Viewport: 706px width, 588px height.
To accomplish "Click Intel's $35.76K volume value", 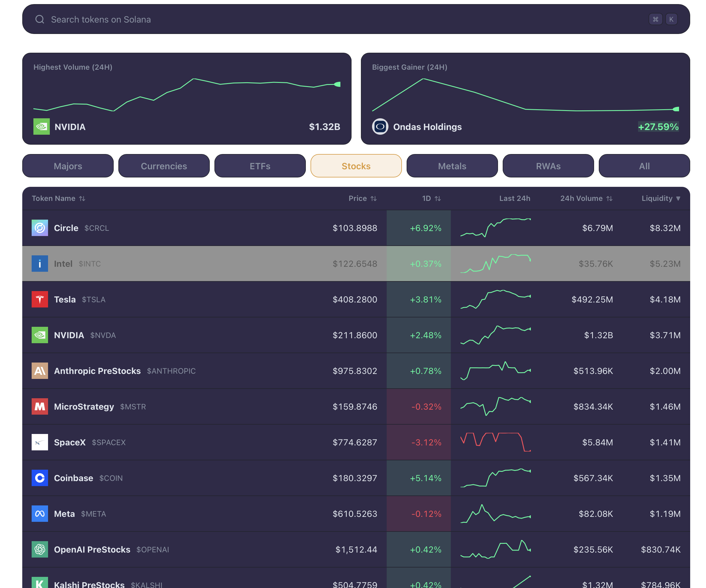I will click(x=596, y=264).
